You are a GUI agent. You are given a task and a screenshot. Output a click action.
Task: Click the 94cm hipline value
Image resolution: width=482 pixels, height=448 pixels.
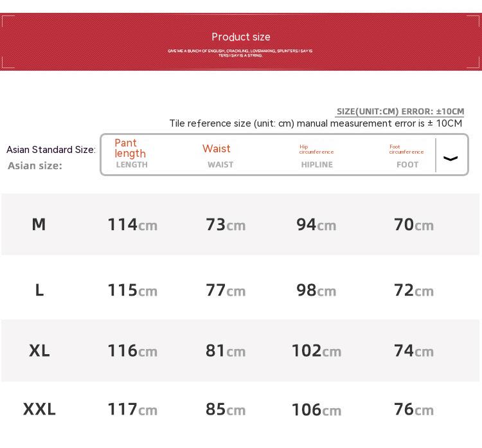(x=316, y=224)
